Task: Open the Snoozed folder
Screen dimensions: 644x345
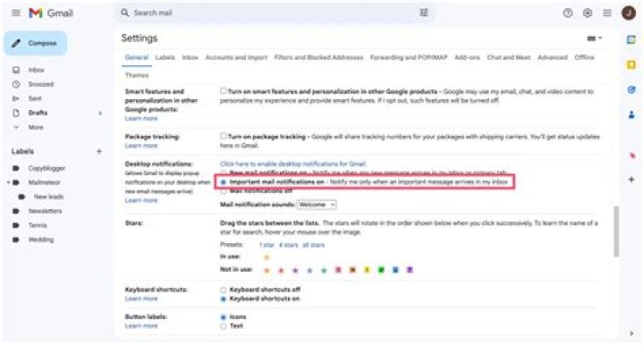Action: [x=40, y=84]
